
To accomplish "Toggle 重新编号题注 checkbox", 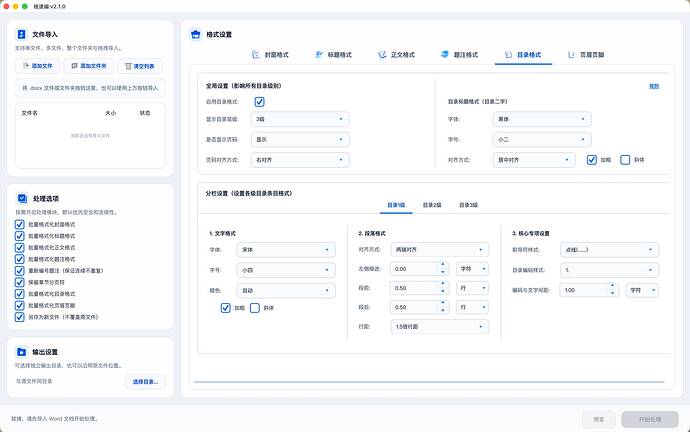I will pyautogui.click(x=19, y=271).
